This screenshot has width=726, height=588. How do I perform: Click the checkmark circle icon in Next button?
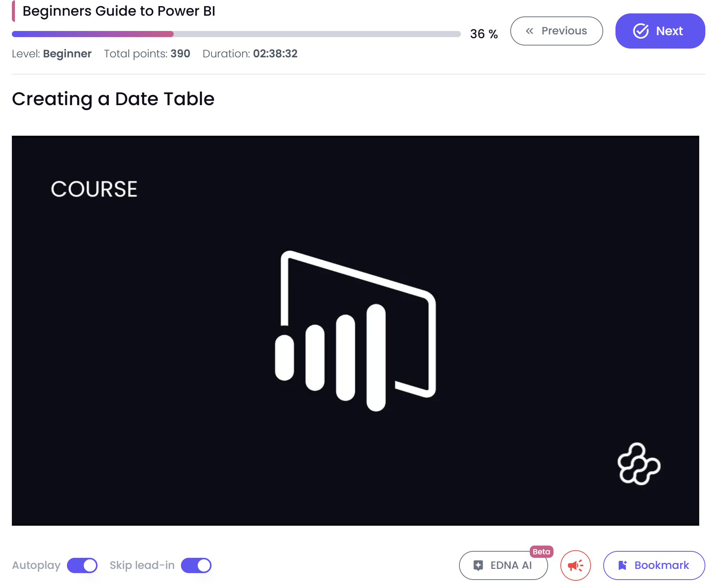click(x=641, y=31)
